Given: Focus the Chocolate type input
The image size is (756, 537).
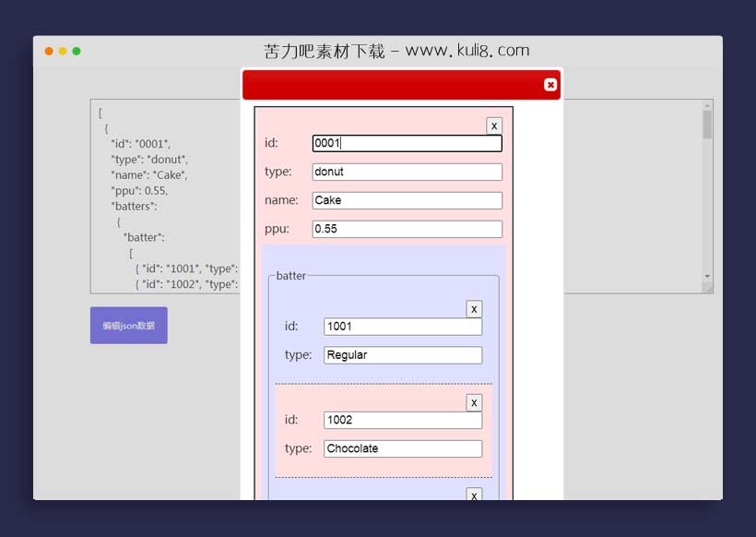Looking at the screenshot, I should (x=402, y=448).
